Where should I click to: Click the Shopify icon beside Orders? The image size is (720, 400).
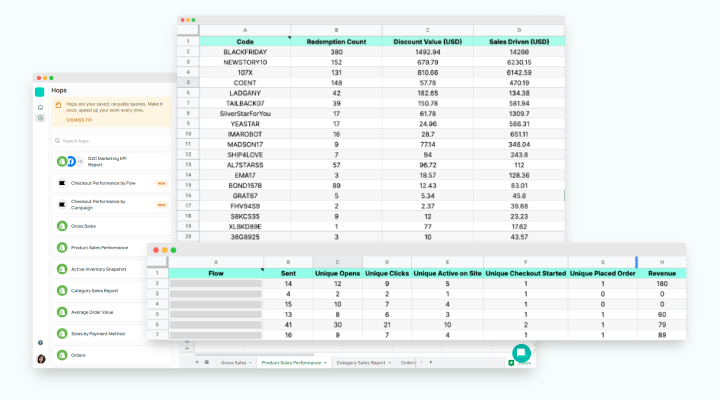62,355
